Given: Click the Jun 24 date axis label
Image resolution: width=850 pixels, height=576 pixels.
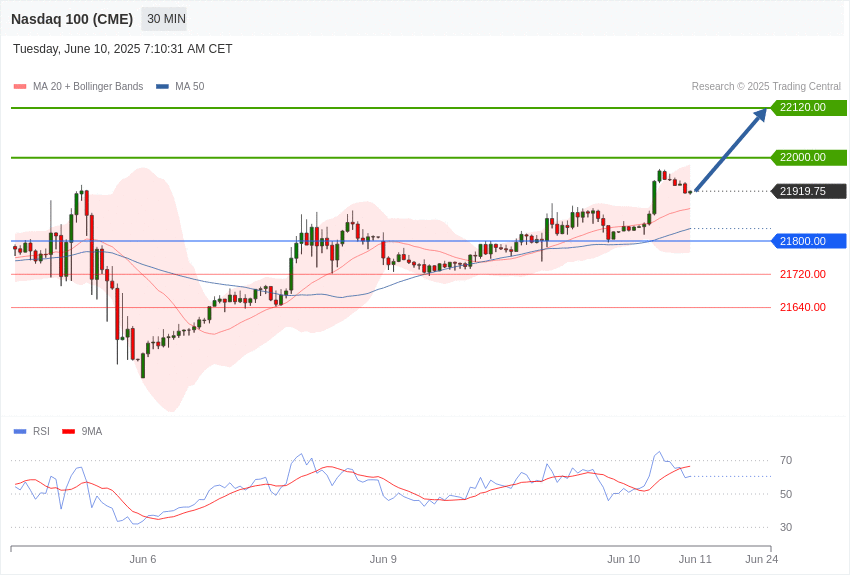Looking at the screenshot, I should click(762, 559).
